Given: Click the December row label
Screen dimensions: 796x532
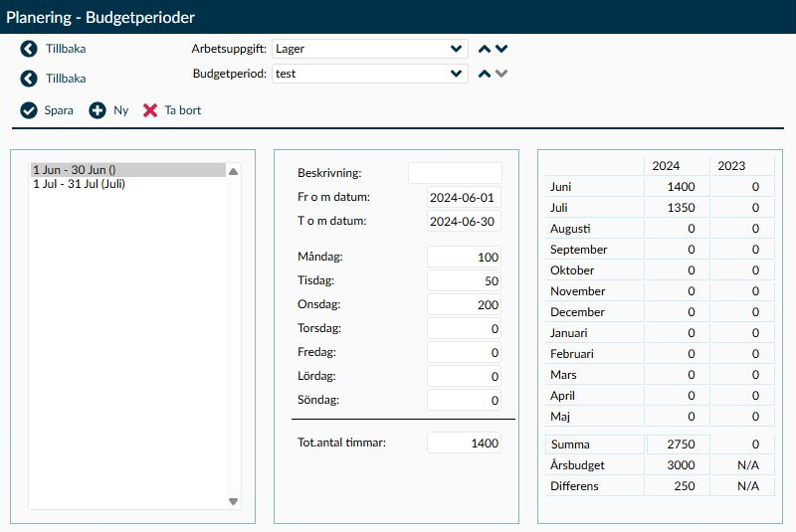Looking at the screenshot, I should coord(577,312).
